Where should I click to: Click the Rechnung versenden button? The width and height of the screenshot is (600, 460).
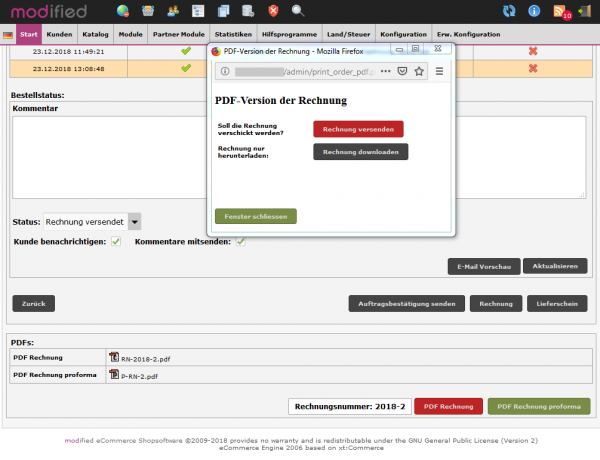tap(358, 129)
